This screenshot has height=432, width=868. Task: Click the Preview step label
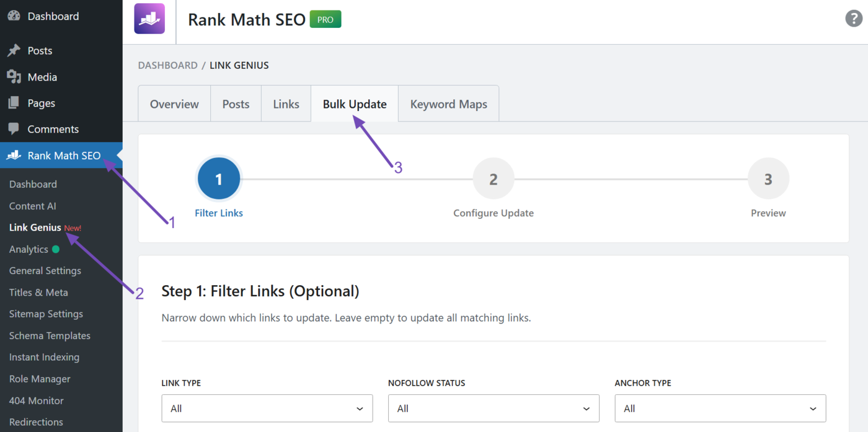pos(768,213)
